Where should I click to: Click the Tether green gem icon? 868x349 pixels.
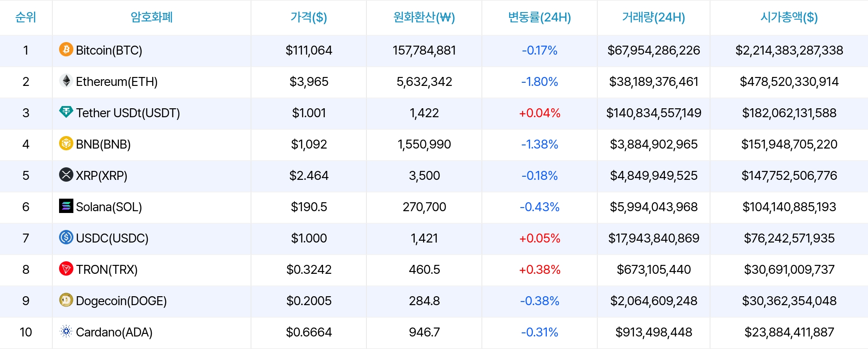pyautogui.click(x=66, y=112)
